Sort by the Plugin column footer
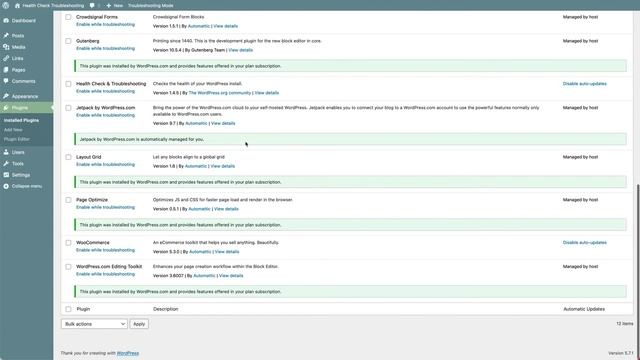 pyautogui.click(x=83, y=309)
